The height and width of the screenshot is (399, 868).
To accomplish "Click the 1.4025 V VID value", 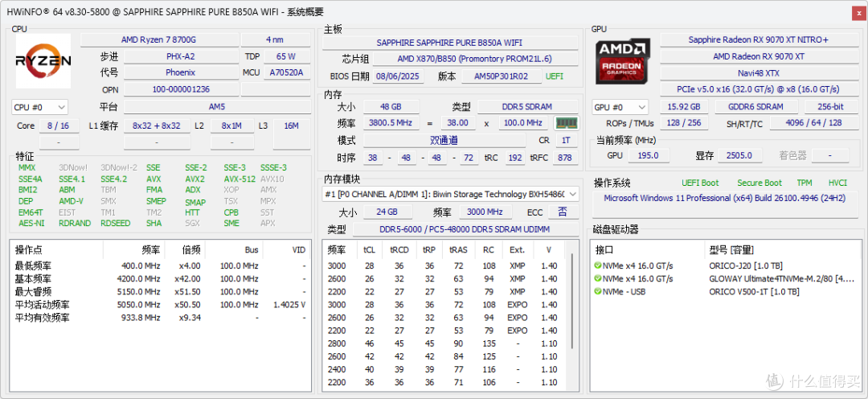I will click(289, 305).
